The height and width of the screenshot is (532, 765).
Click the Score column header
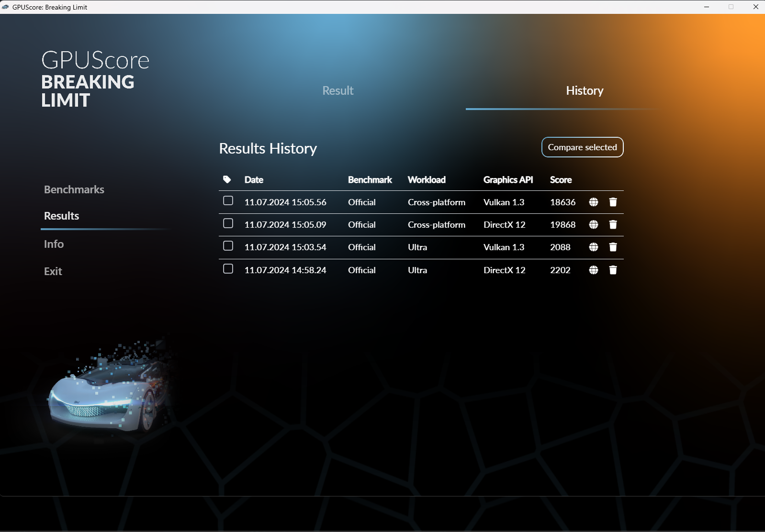click(x=561, y=179)
